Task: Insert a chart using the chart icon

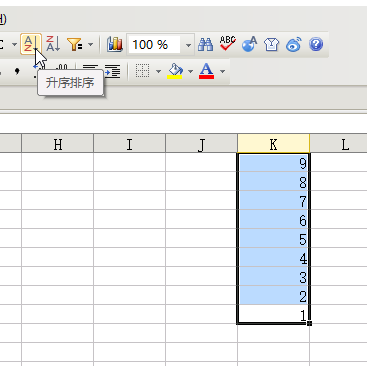Action: (115, 44)
